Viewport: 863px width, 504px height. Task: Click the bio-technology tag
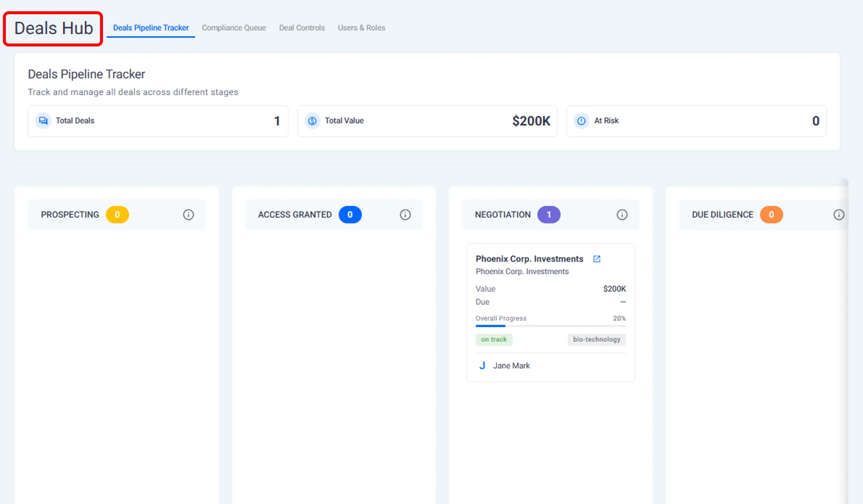pos(596,339)
